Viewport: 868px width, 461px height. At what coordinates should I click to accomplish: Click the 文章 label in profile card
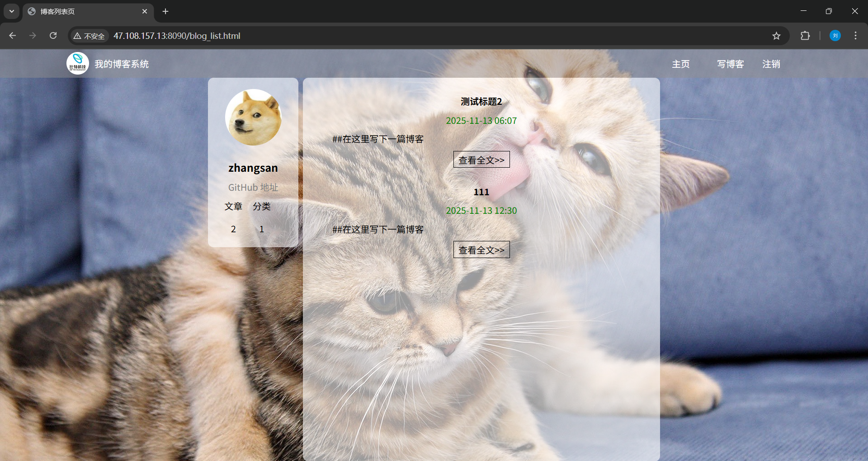tap(233, 207)
